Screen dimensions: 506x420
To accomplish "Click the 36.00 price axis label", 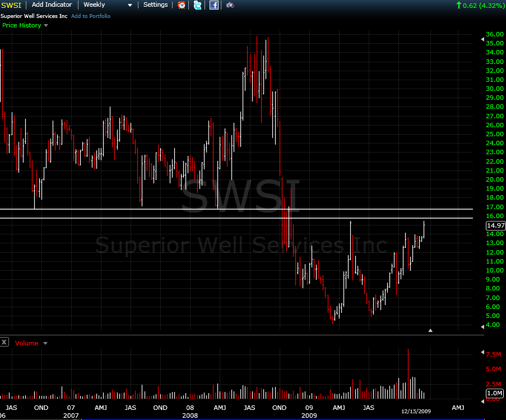I will point(495,34).
